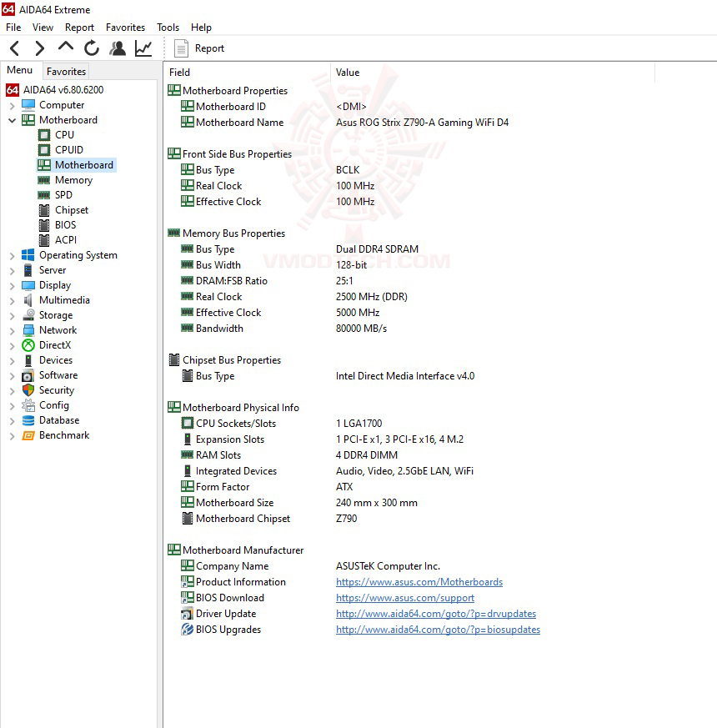This screenshot has width=717, height=728.
Task: Expand the Storage tree node
Action: [x=12, y=316]
